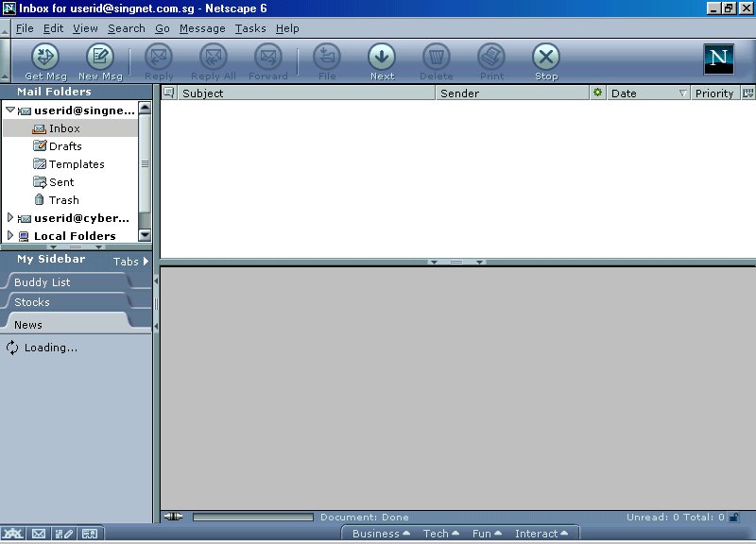Collapse the userid@singne... account tree
Screen dimensions: 756x544
tap(10, 110)
